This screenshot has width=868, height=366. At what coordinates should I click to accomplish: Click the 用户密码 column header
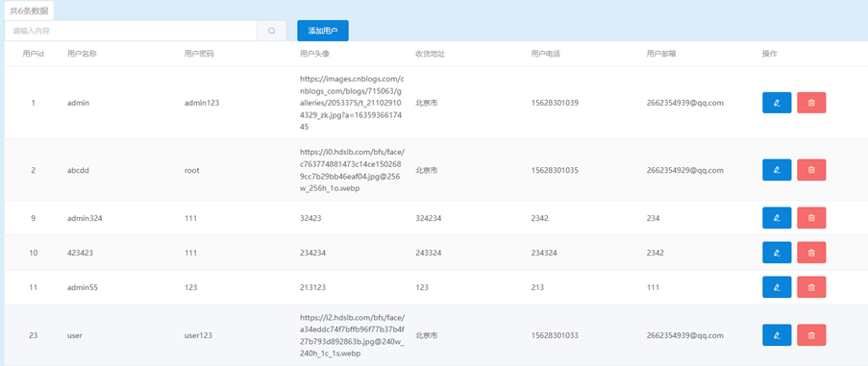point(199,54)
